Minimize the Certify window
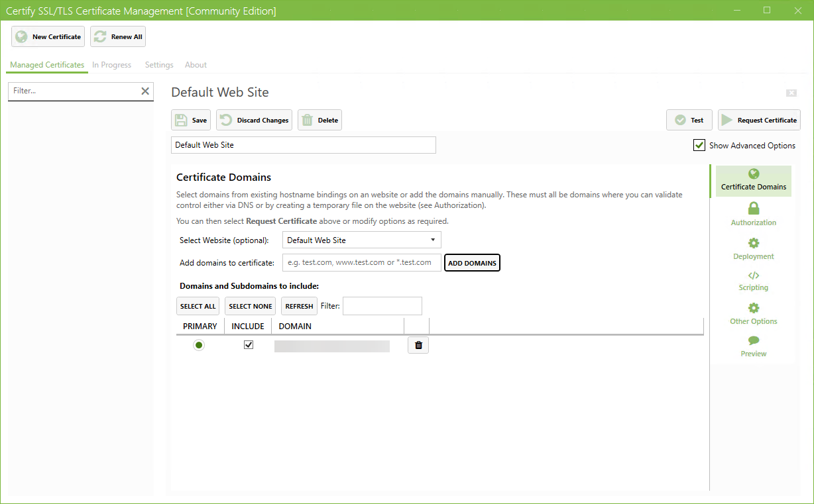Screen dimensions: 814x504 (736, 10)
